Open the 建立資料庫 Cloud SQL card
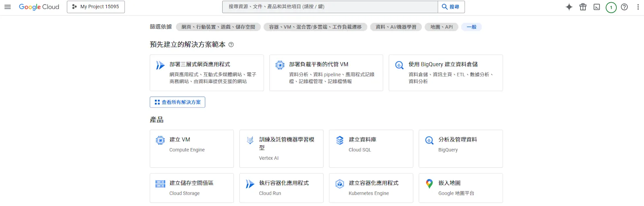The height and width of the screenshot is (206, 644). (x=371, y=148)
